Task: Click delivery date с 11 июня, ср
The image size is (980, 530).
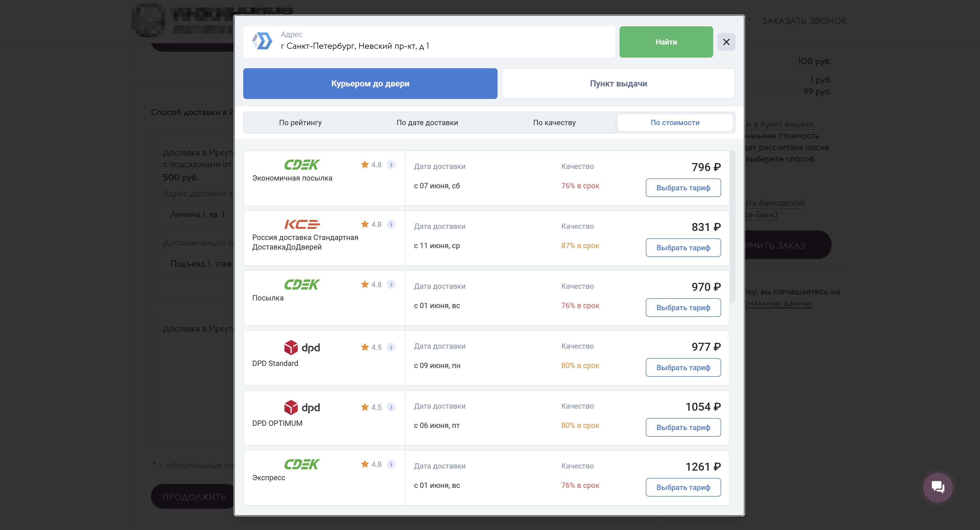Action: click(x=437, y=246)
